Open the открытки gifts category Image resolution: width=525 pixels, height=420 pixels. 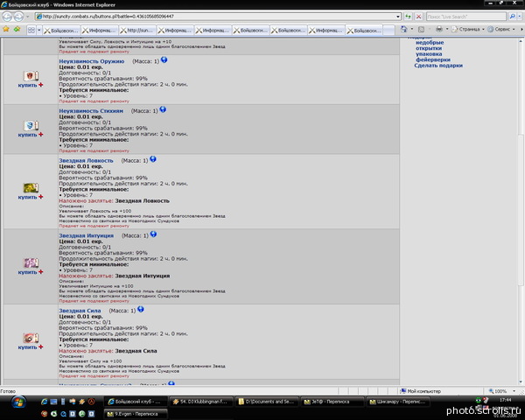point(429,48)
